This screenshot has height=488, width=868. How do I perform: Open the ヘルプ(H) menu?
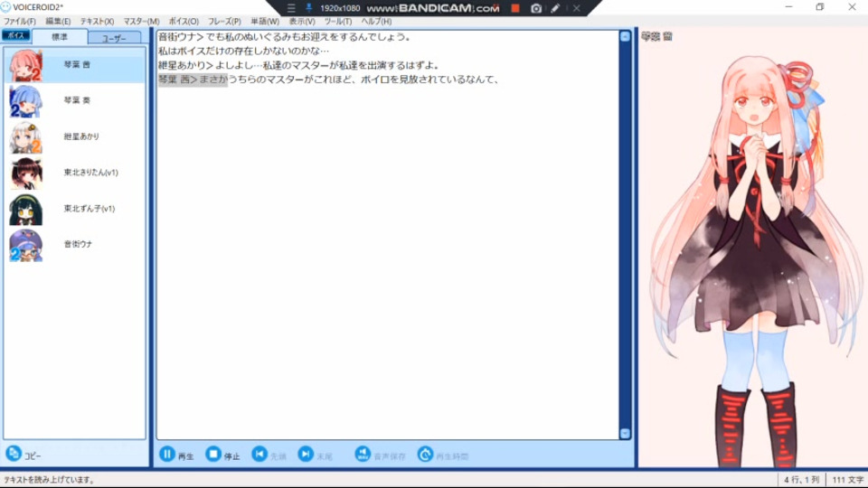376,21
